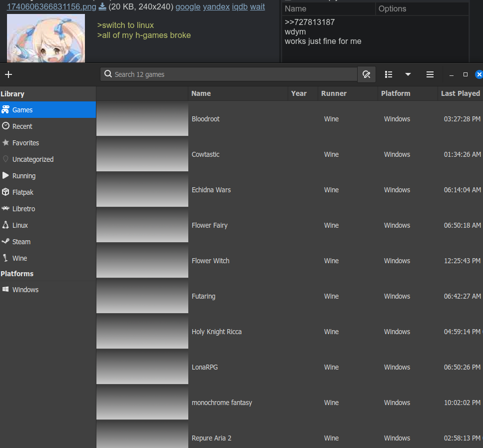483x448 pixels.
Task: Click the Wine glass icon
Action: coord(5,258)
